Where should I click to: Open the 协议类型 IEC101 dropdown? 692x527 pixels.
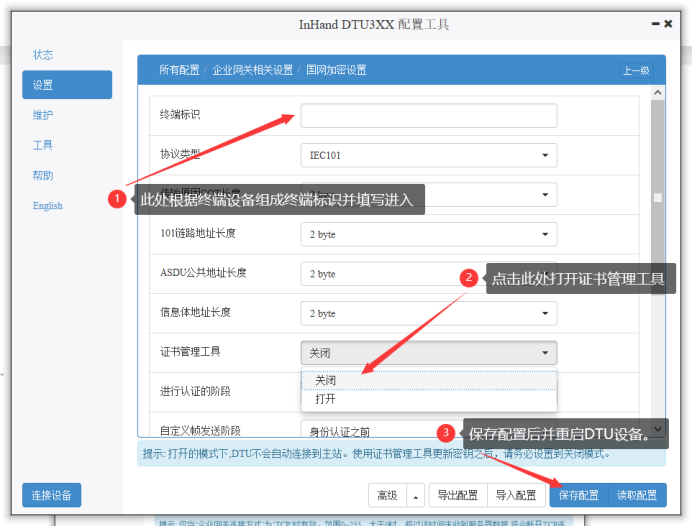coord(428,155)
